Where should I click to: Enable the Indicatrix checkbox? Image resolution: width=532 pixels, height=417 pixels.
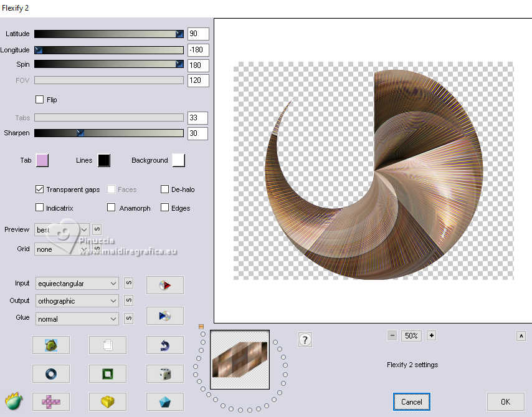coord(39,208)
